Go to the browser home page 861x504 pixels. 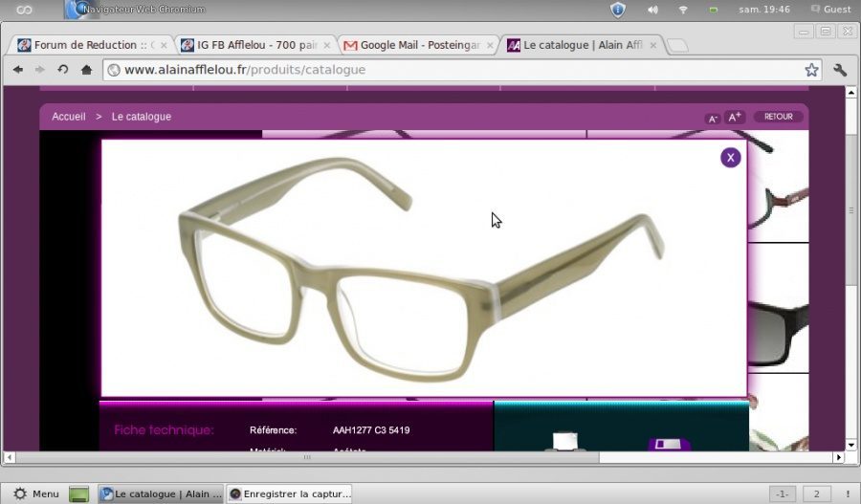(86, 70)
